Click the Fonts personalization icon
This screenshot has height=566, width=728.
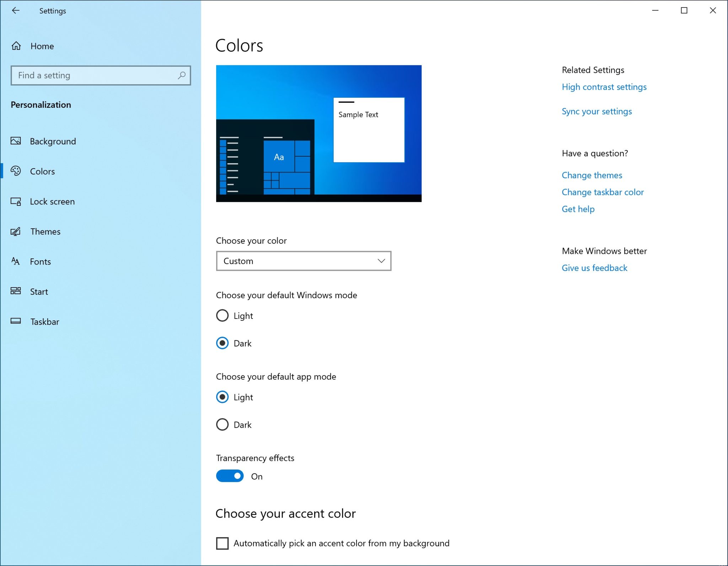point(15,261)
